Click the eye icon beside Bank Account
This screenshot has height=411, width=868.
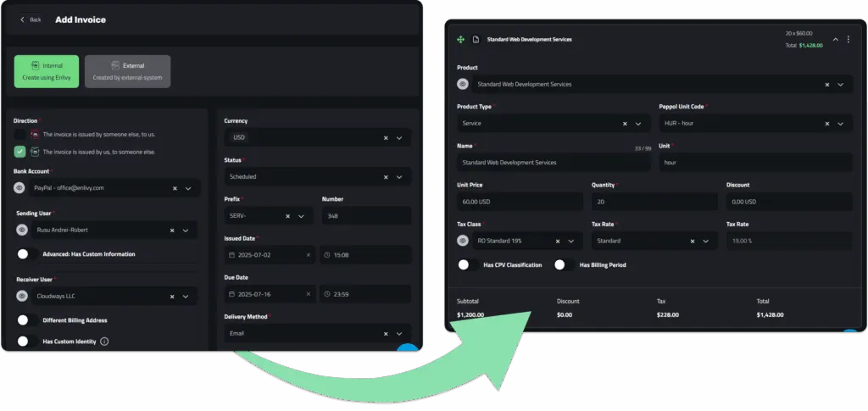[x=19, y=188]
